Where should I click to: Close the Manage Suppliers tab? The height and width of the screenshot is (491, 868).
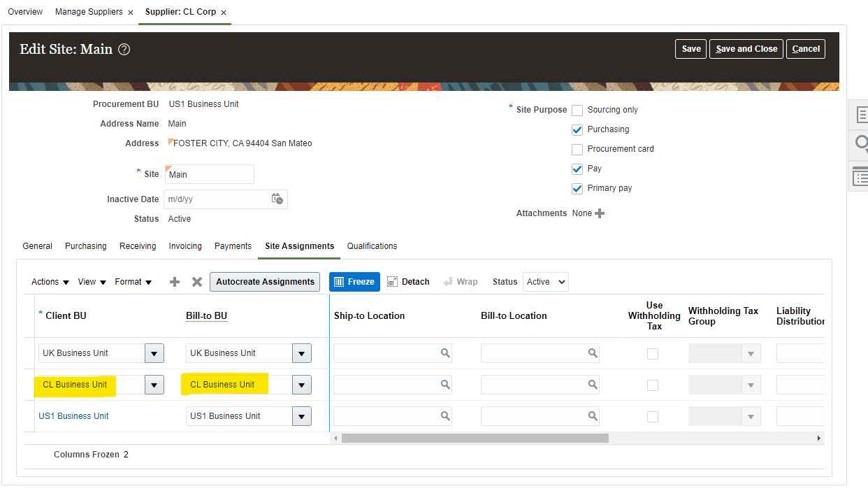tap(131, 13)
